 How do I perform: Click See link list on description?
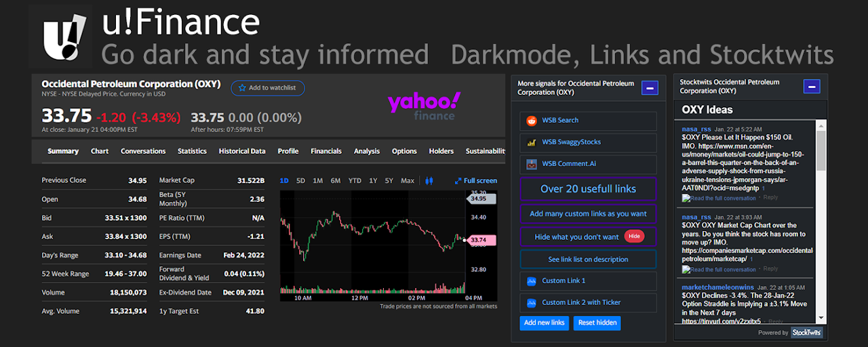point(589,260)
